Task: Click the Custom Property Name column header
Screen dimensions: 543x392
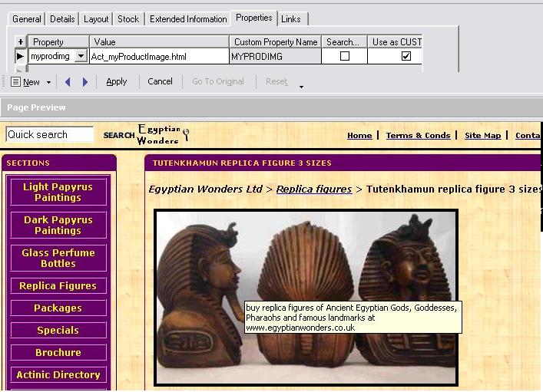Action: click(275, 42)
